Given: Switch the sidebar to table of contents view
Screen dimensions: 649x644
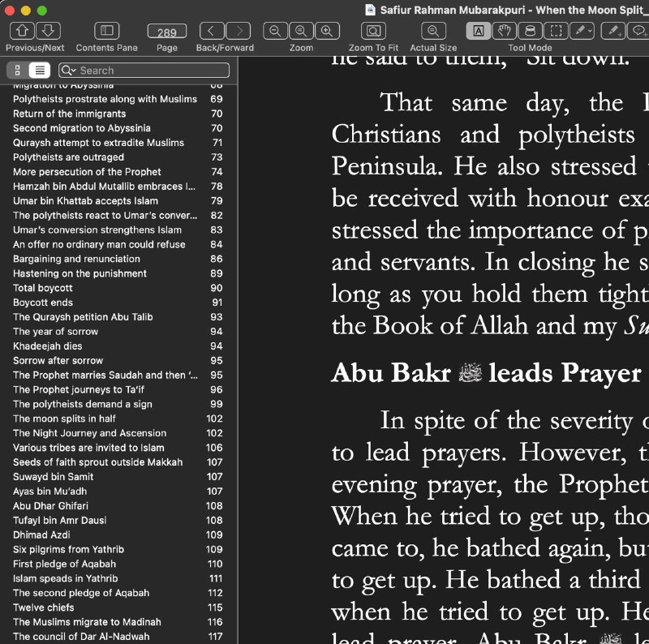Looking at the screenshot, I should click(40, 71).
